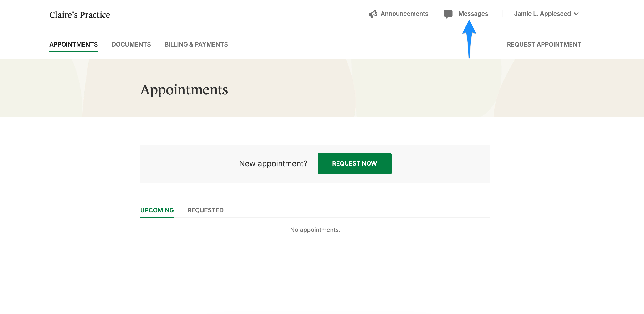Click the Request Appointment link
Image resolution: width=644 pixels, height=314 pixels.
pos(544,45)
